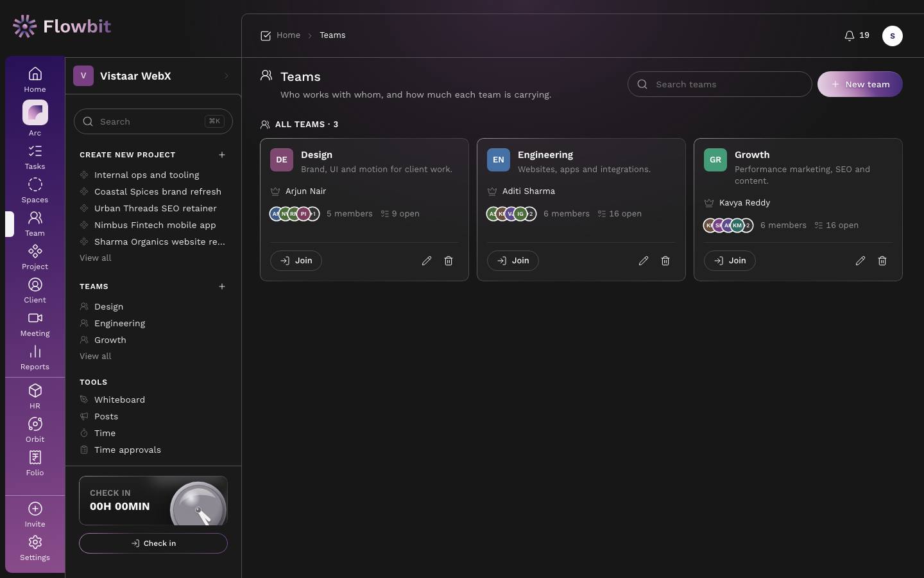The width and height of the screenshot is (924, 578).
Task: Click View all under projects list
Action: [95, 258]
